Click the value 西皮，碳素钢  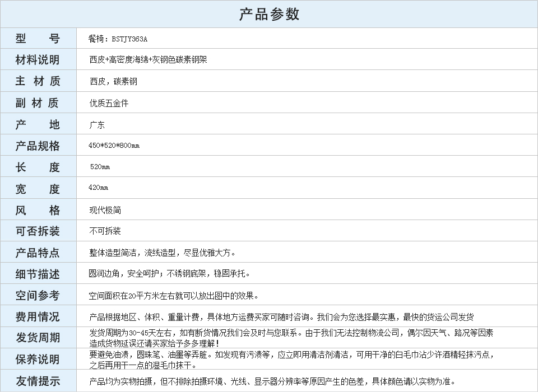113,81
